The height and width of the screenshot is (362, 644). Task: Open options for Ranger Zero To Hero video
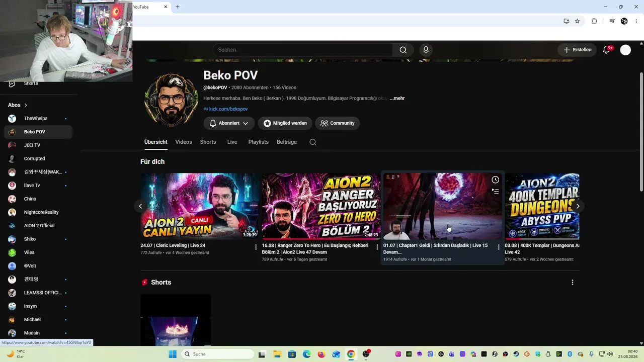coord(377,247)
